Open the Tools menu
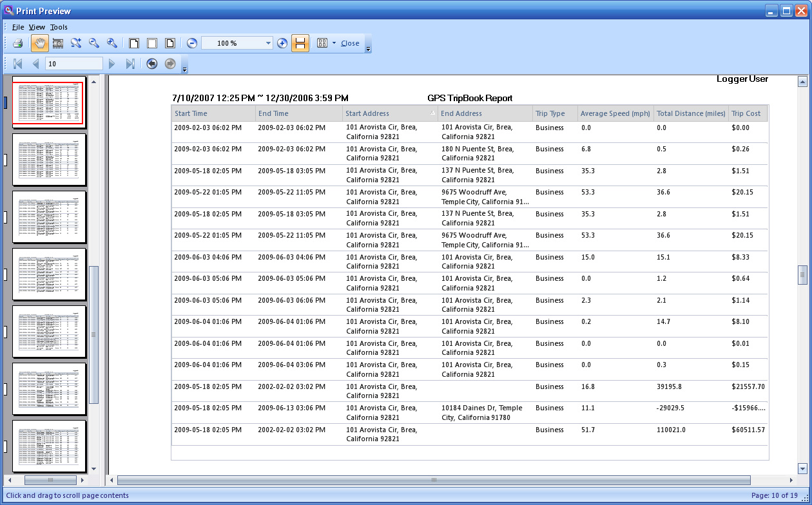Image resolution: width=812 pixels, height=505 pixels. [x=59, y=27]
